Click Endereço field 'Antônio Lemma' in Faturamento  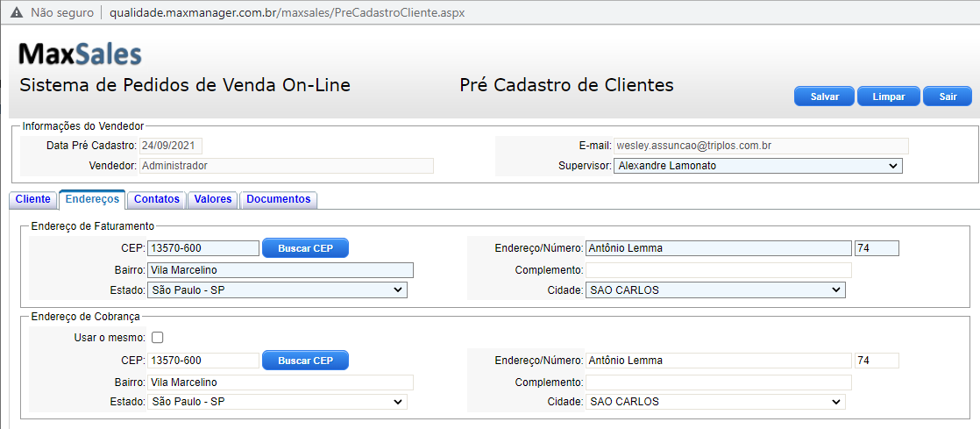[719, 248]
